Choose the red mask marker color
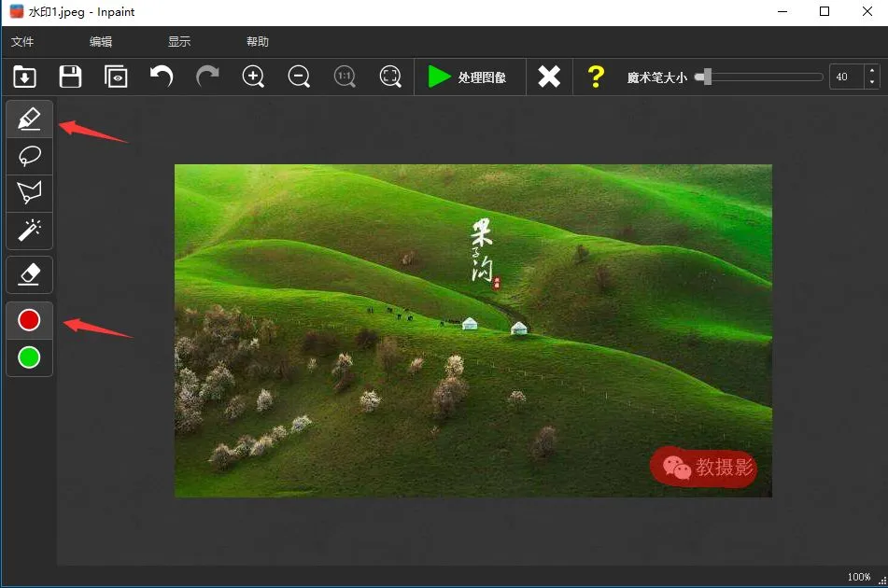888x588 pixels. (x=29, y=320)
